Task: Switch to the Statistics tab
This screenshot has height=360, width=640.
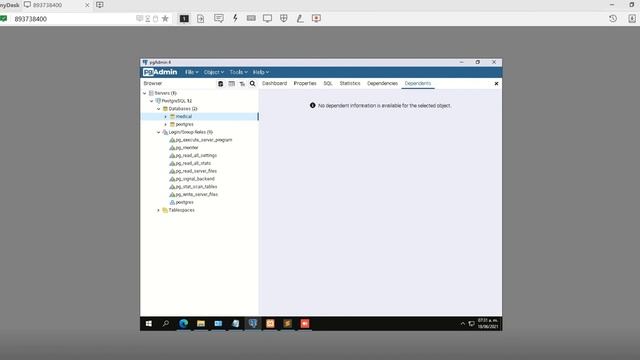Action: (350, 83)
